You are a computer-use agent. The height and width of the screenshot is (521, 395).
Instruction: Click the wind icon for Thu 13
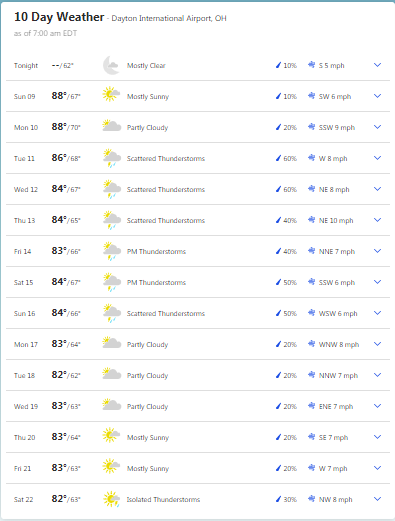point(311,220)
